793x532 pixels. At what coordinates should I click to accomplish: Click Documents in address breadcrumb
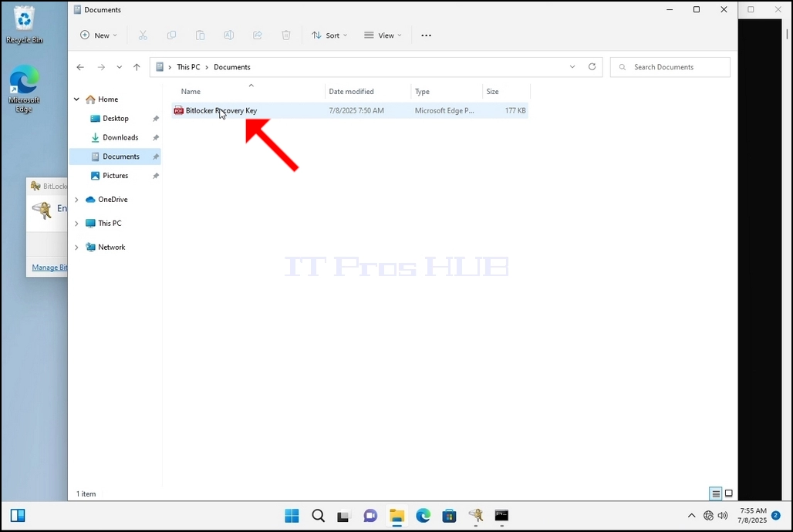point(232,67)
